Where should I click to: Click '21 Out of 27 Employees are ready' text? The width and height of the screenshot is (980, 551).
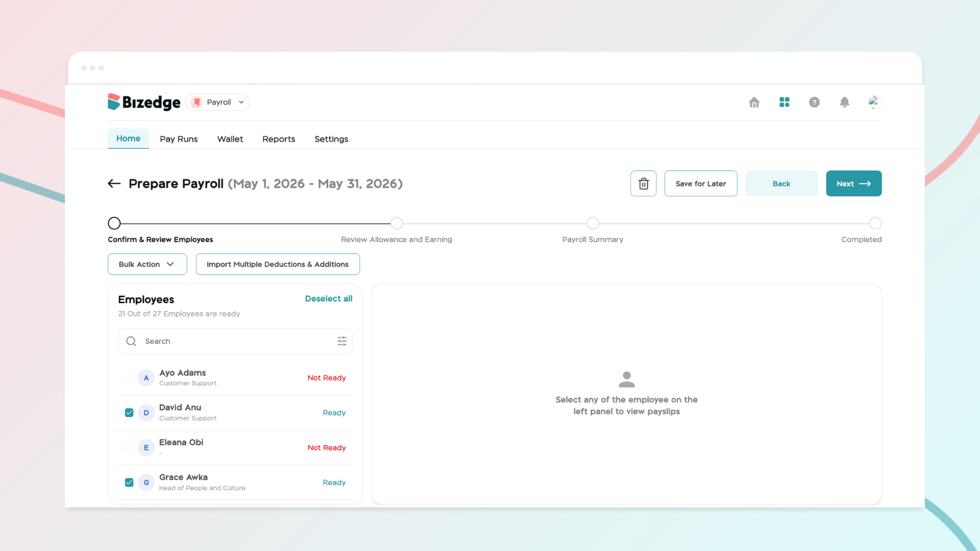[x=179, y=314]
